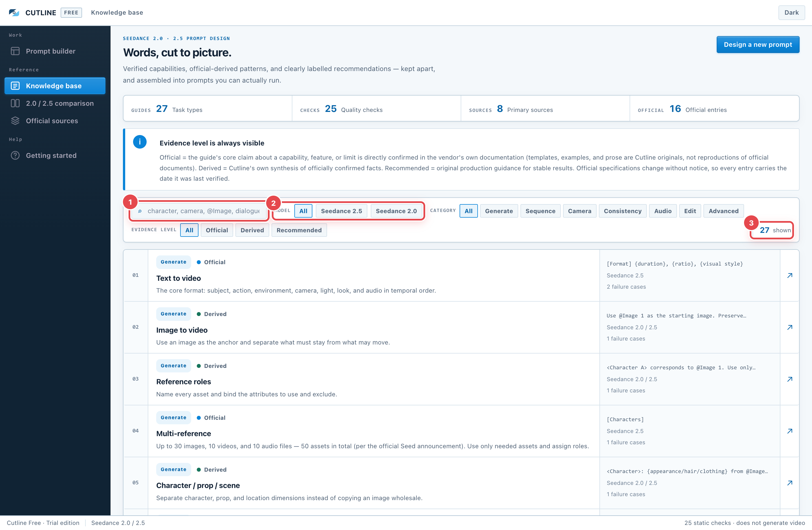Click the blue info icon in notice
The height and width of the screenshot is (530, 812).
point(140,142)
